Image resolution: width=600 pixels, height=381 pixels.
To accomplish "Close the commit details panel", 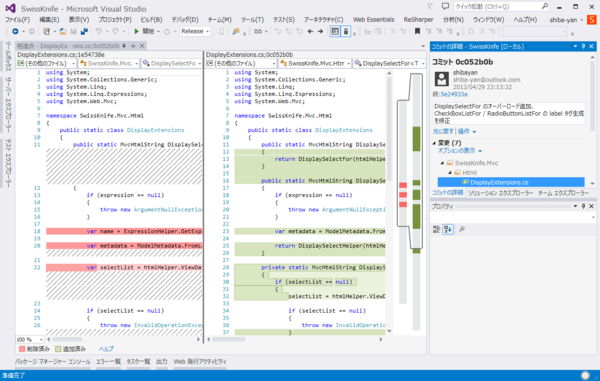I will point(591,46).
